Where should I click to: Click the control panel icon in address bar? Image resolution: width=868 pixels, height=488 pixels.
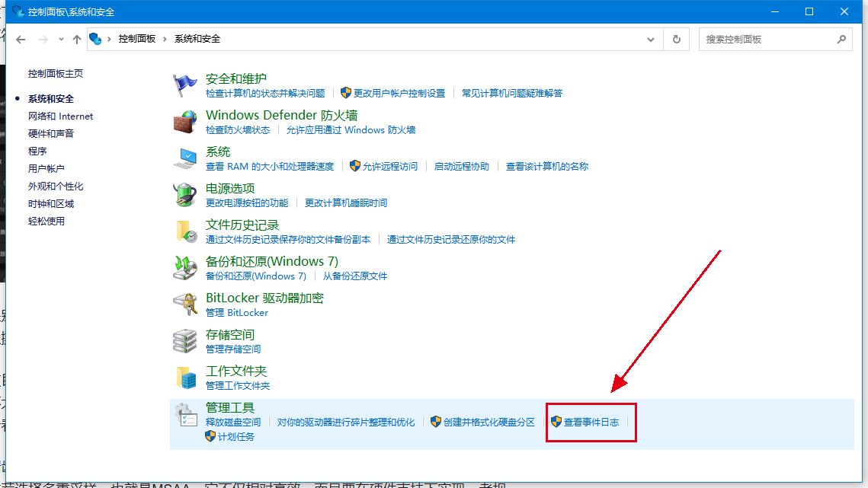pos(96,39)
